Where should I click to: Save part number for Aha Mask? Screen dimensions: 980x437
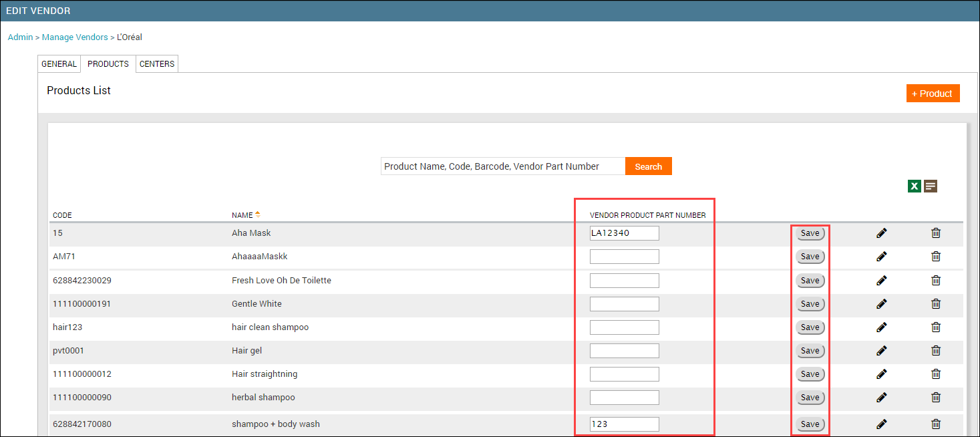(810, 233)
